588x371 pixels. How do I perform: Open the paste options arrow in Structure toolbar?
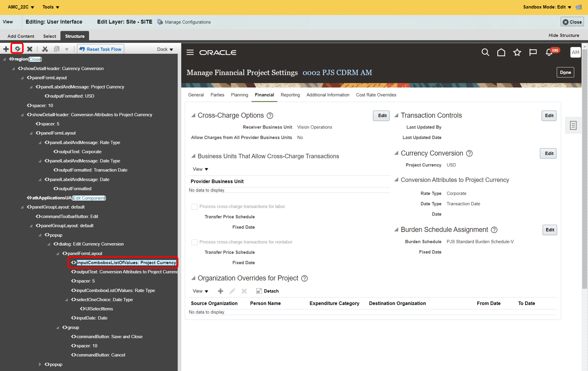tap(67, 49)
